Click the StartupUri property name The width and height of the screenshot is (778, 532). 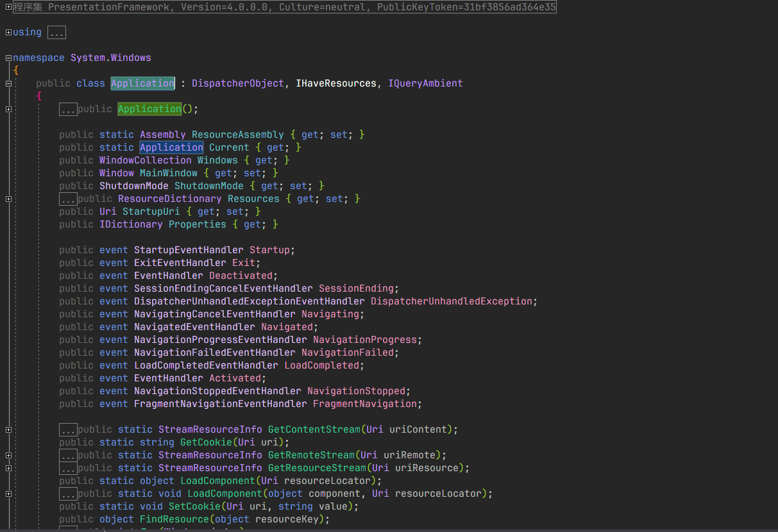[151, 212]
